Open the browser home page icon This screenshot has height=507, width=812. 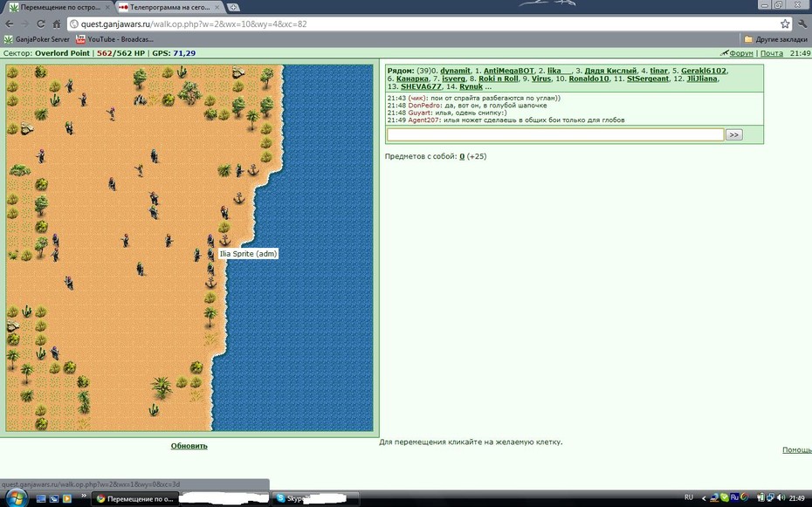(57, 24)
